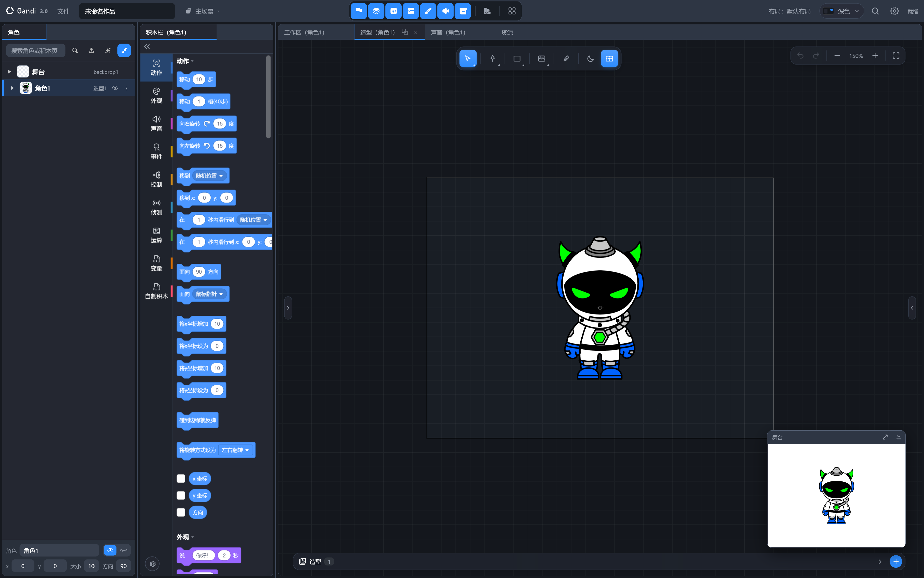Open the settings gear in top bar
924x578 pixels.
click(x=894, y=11)
